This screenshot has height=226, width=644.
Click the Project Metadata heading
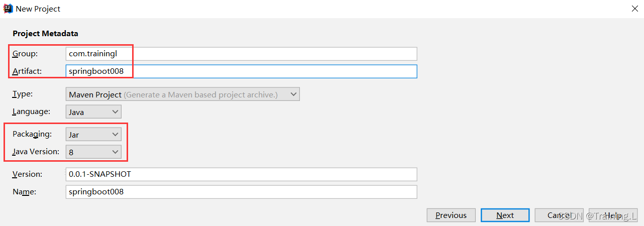(x=45, y=34)
